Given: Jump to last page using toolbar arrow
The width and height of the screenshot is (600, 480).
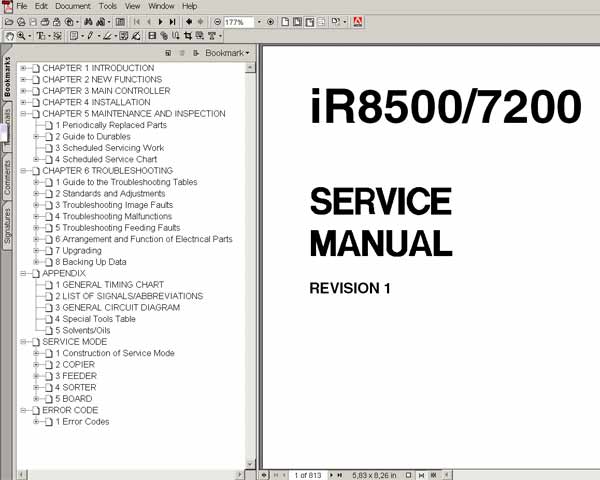Looking at the screenshot, I should tap(173, 22).
